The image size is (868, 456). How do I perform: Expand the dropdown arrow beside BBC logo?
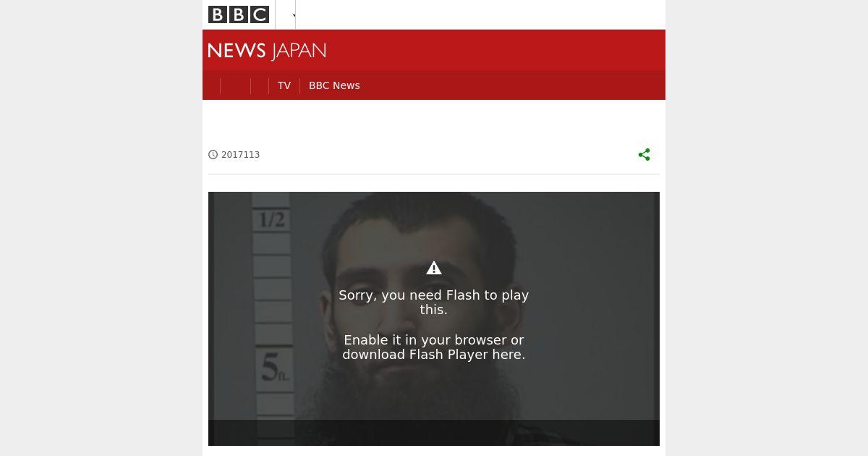(x=294, y=15)
